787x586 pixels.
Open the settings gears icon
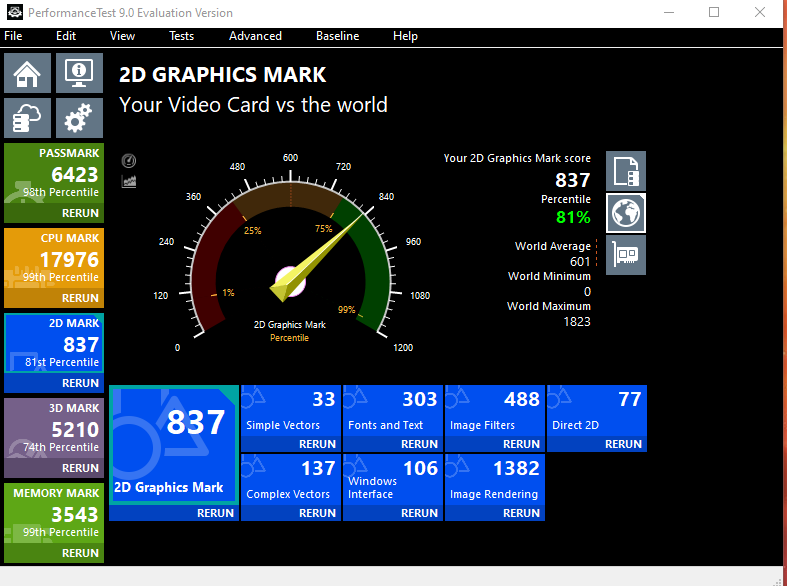79,118
